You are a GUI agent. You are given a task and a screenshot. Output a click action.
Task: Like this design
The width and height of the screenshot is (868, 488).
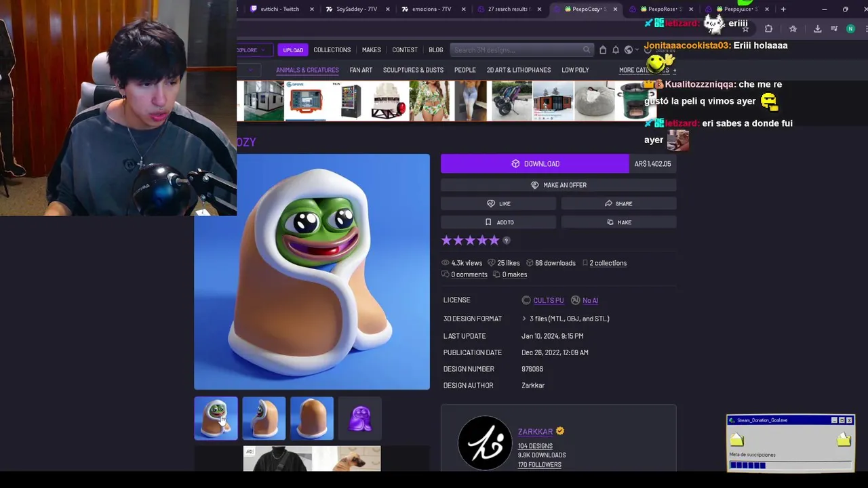click(x=498, y=203)
